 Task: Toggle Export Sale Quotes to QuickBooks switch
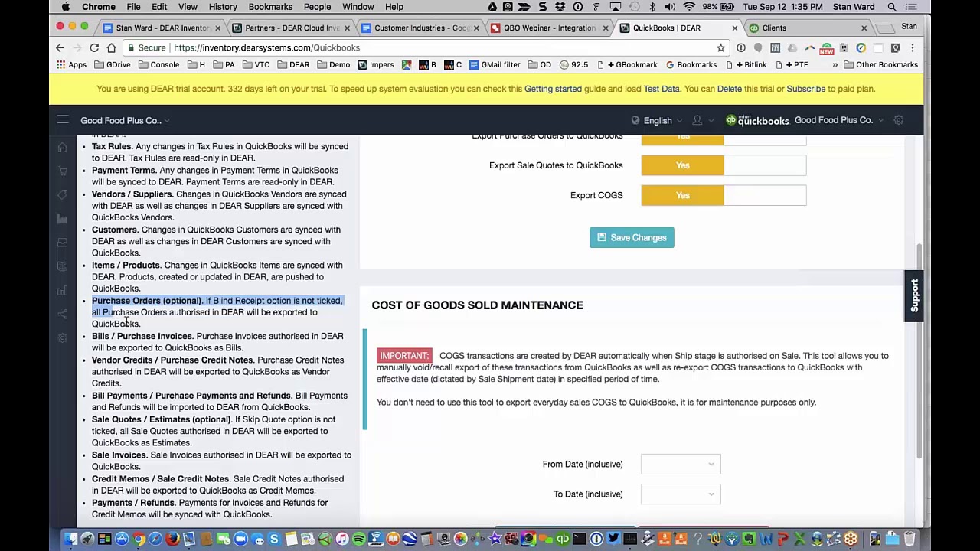(724, 165)
